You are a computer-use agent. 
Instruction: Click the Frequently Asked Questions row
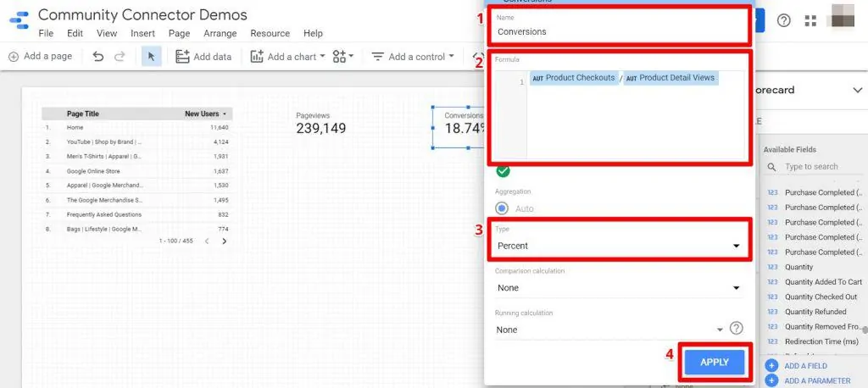click(137, 214)
